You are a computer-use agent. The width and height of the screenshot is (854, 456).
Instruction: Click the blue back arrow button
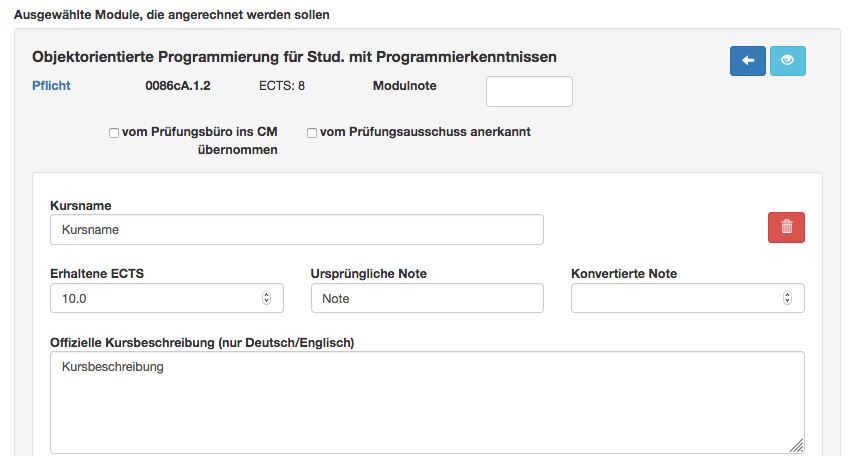coord(748,60)
